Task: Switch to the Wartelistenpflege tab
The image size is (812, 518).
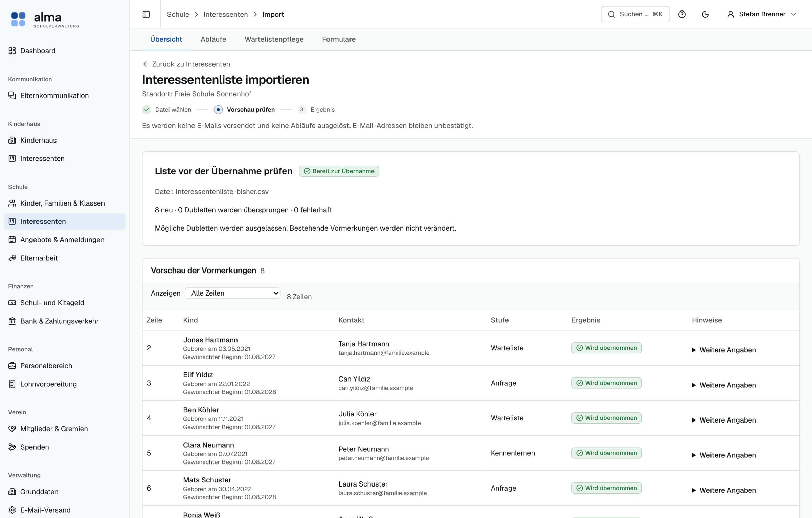Action: (x=274, y=39)
